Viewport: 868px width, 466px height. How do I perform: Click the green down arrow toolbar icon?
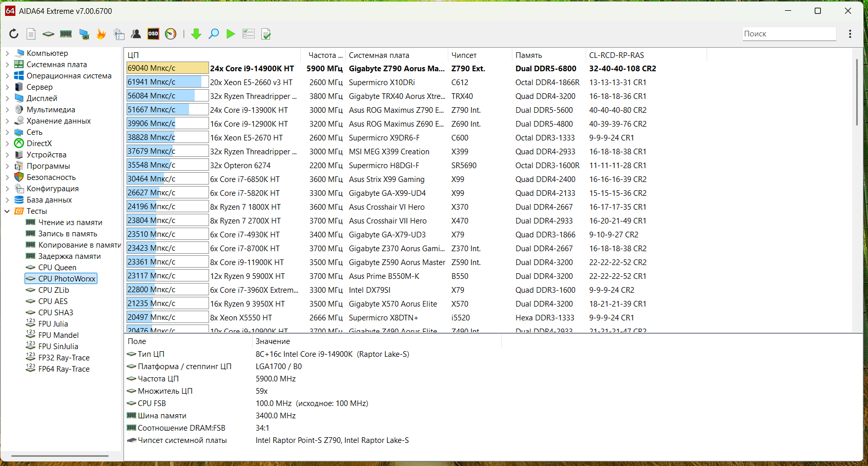click(x=196, y=34)
